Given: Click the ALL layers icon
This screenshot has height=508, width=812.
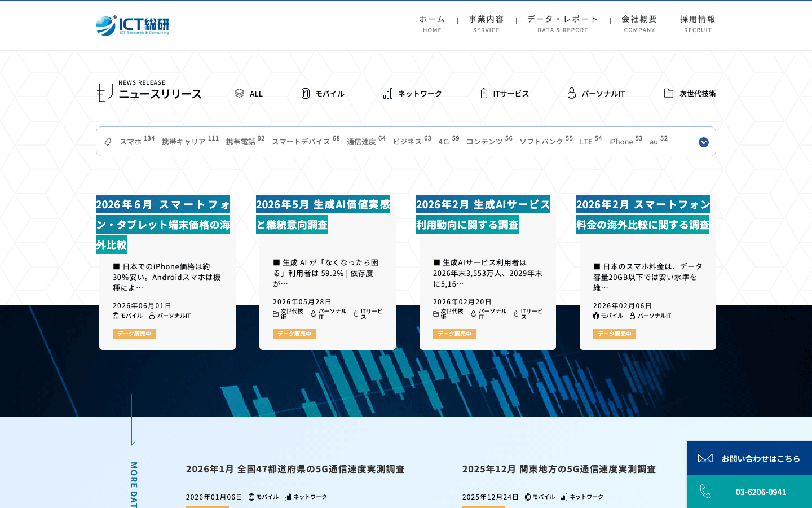Looking at the screenshot, I should (239, 93).
